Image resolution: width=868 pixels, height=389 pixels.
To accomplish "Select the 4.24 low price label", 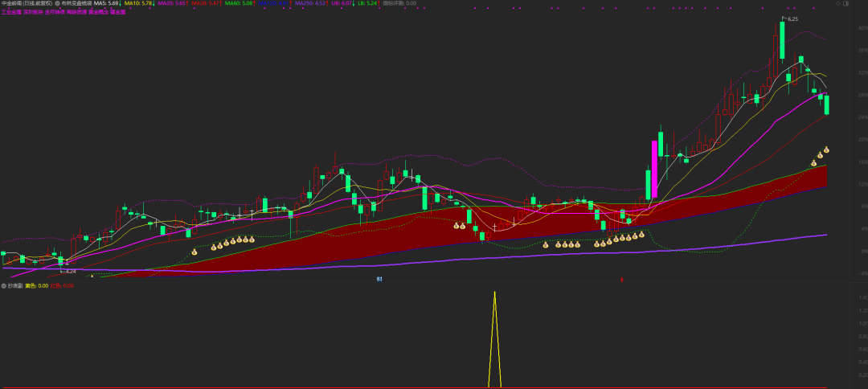I will coord(69,271).
